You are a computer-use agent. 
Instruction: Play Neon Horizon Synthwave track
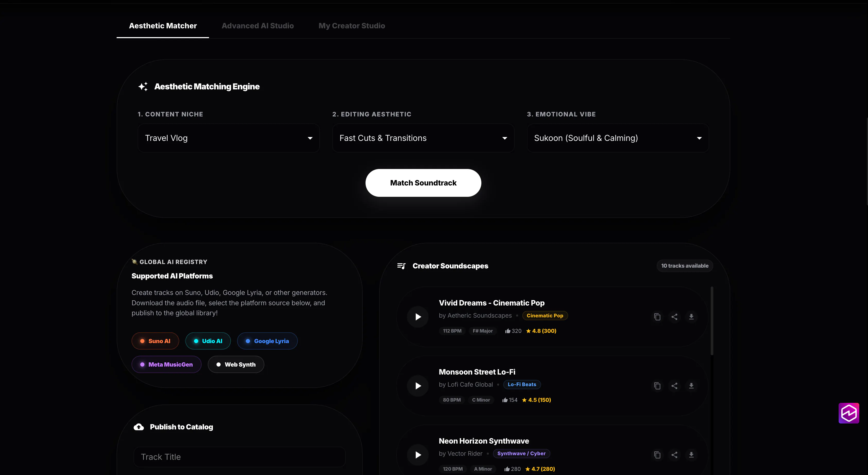coord(418,455)
